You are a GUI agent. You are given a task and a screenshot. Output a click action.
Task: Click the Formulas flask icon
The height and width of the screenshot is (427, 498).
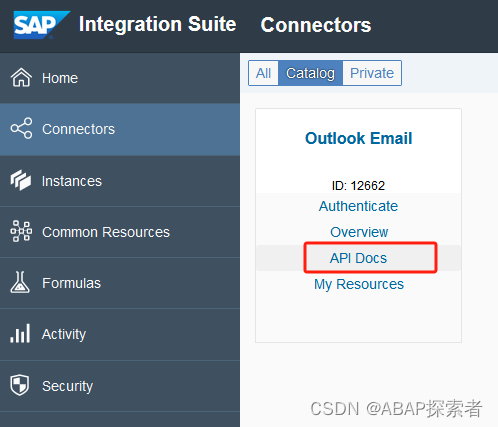(x=20, y=282)
